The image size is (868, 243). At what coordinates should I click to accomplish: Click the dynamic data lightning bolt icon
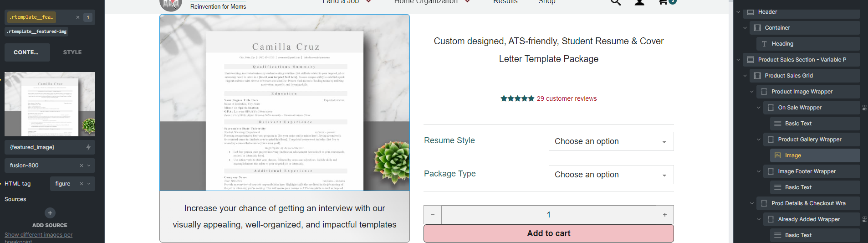tap(88, 147)
